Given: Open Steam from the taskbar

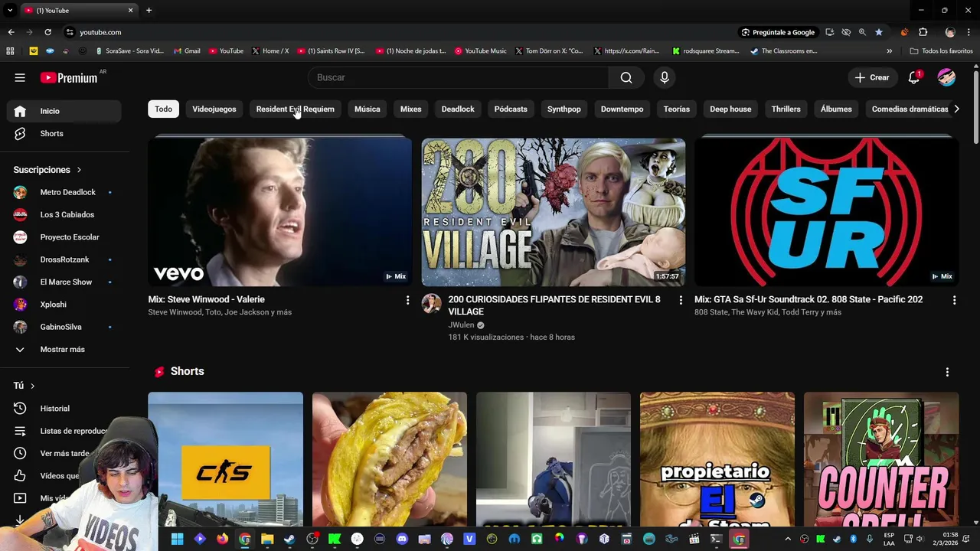Looking at the screenshot, I should click(x=289, y=539).
